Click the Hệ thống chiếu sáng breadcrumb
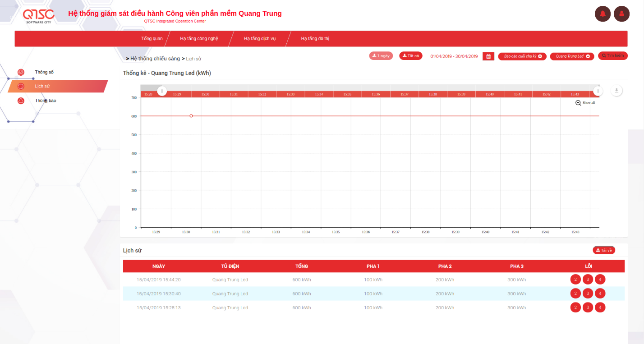 pyautogui.click(x=155, y=59)
